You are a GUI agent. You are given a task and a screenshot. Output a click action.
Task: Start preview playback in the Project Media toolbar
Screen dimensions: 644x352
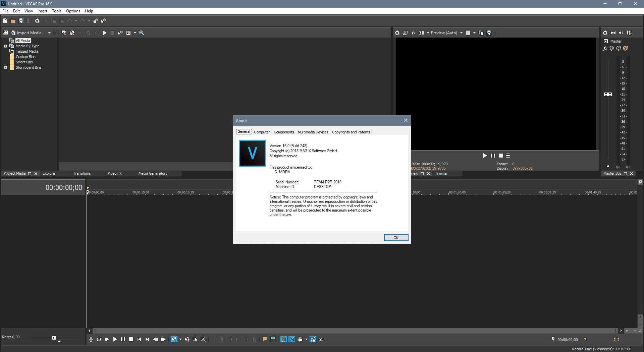[x=105, y=33]
